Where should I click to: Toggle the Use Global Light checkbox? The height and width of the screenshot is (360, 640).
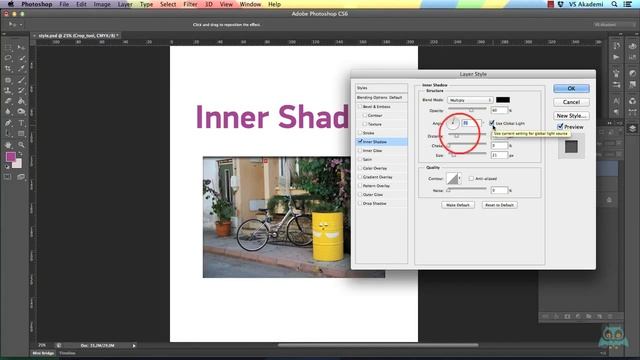[x=492, y=123]
